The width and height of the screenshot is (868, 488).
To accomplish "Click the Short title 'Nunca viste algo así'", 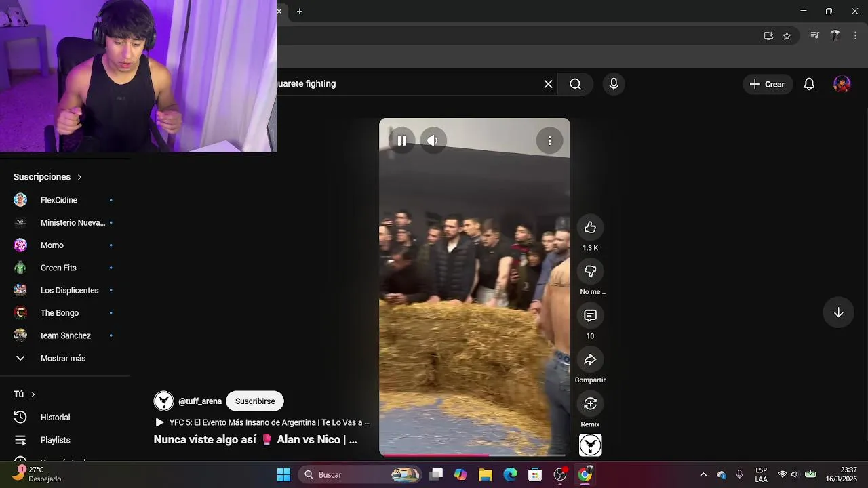I will (256, 439).
